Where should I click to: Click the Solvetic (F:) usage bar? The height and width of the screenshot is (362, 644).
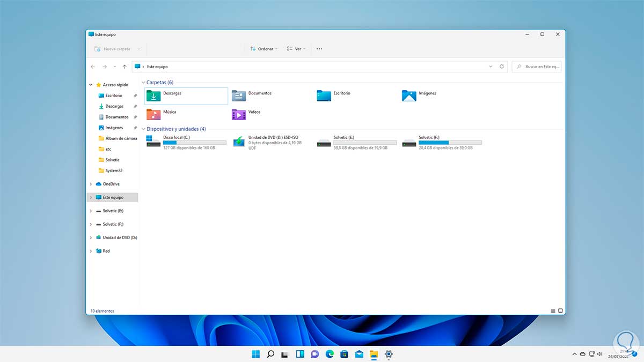coord(450,143)
